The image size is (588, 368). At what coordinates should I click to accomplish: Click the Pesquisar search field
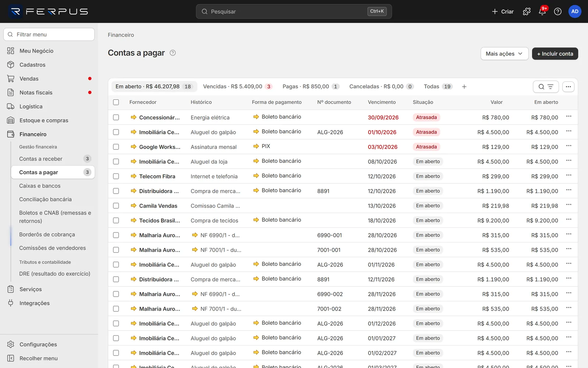coord(294,11)
